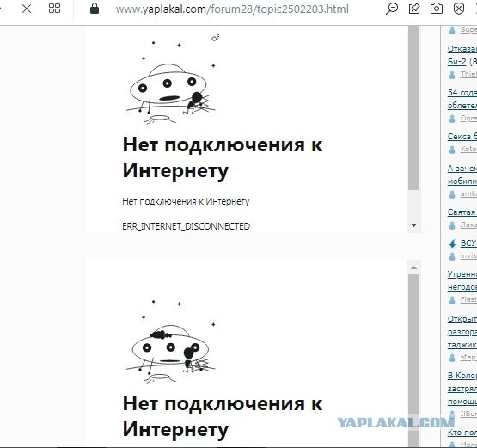Click the user icon beside 'Thiel'

[x=452, y=75]
